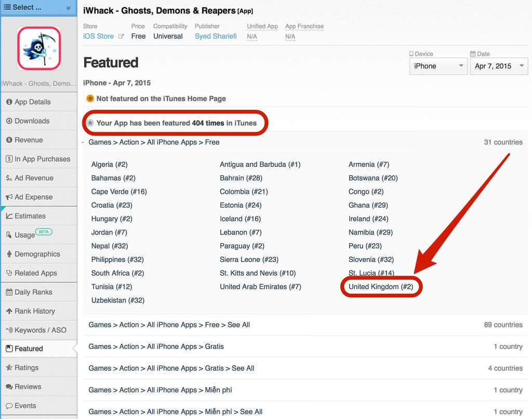The image size is (532, 419).
Task: Click the external link icon beside iOS Store
Action: click(121, 36)
